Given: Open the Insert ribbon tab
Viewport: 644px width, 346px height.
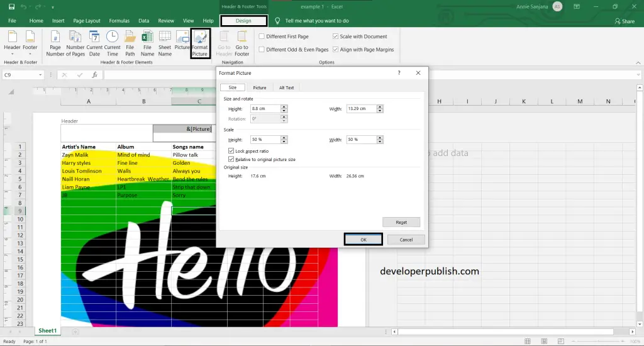Looking at the screenshot, I should pos(58,21).
